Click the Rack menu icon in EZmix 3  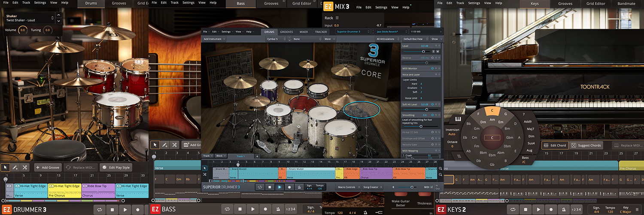tap(337, 18)
